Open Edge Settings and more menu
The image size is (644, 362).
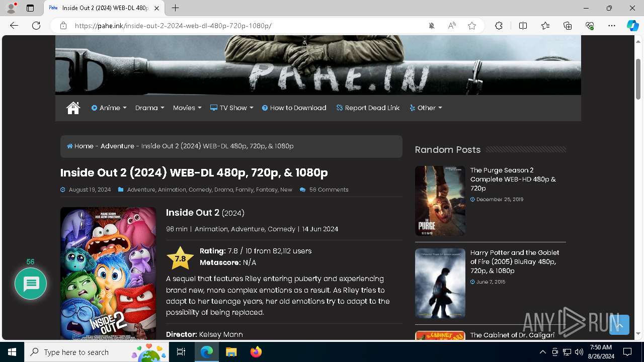click(x=612, y=26)
